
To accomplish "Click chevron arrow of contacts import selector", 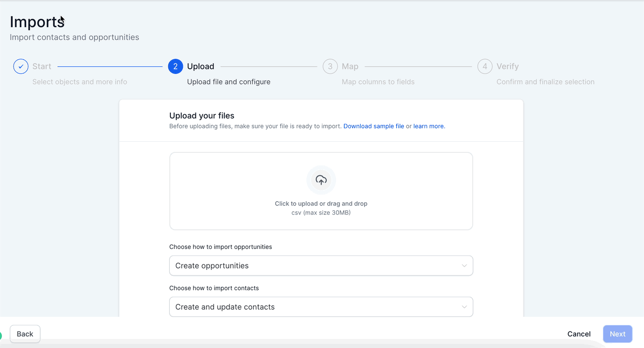I will pyautogui.click(x=464, y=307).
